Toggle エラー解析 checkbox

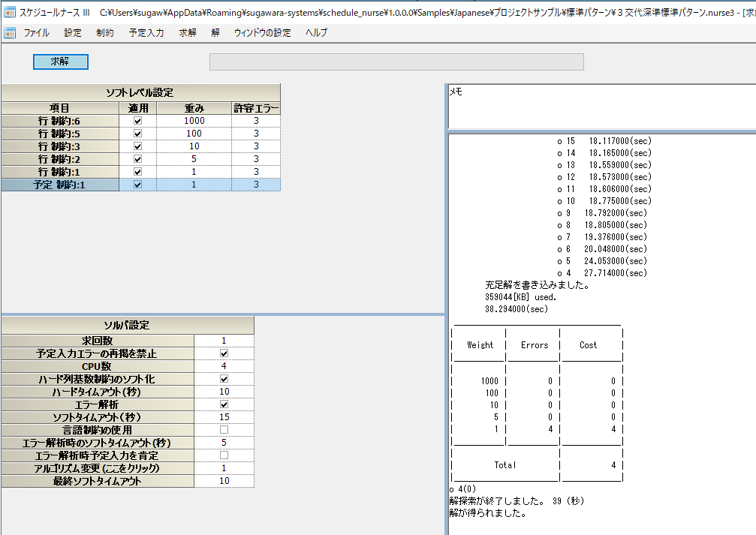tap(224, 404)
